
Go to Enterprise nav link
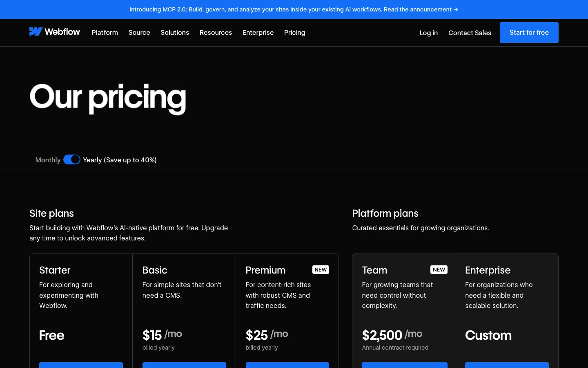click(258, 32)
